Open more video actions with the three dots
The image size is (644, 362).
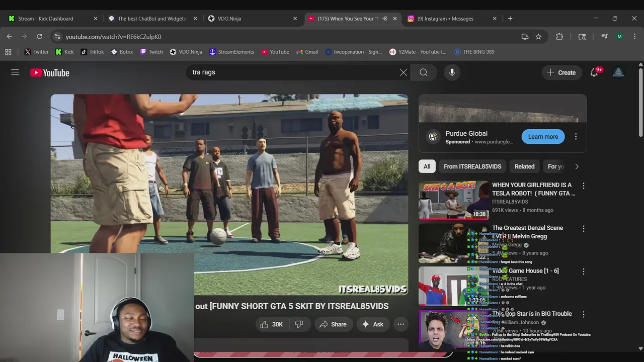pos(400,324)
